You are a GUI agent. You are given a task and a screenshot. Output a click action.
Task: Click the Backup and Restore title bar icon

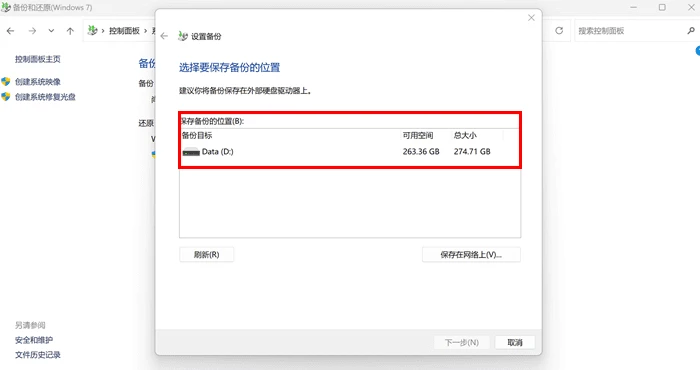tap(6, 8)
